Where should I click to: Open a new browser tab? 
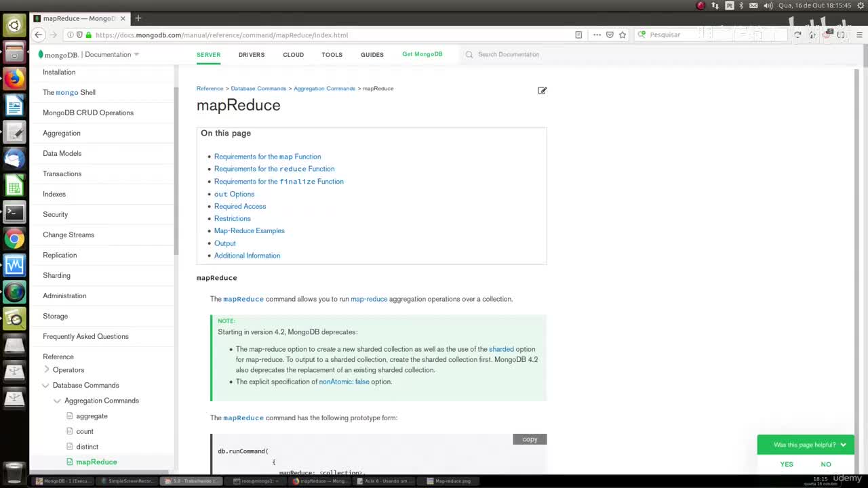tap(138, 18)
